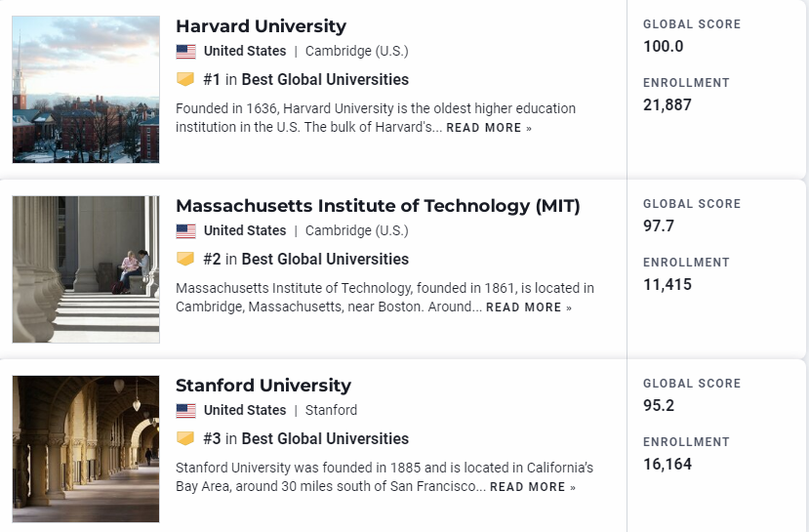Click READ MORE in the Harvard description
Viewport: 809px width, 532px height.
pyautogui.click(x=489, y=128)
